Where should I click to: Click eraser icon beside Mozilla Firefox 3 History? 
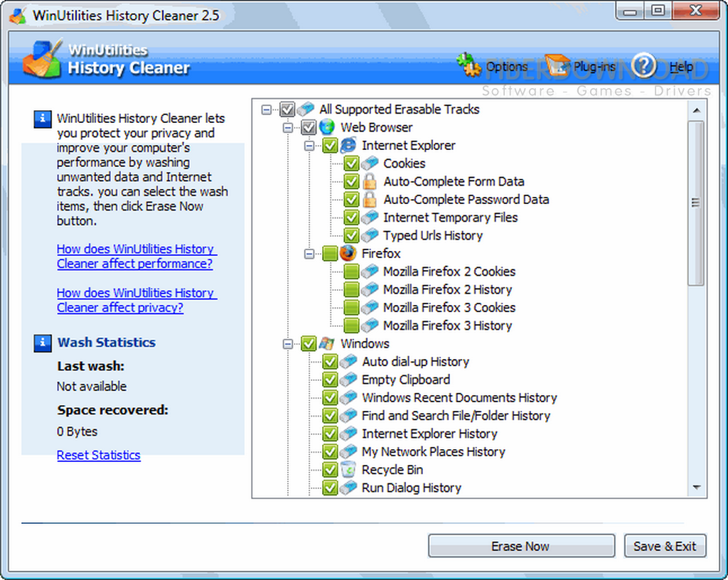(370, 326)
